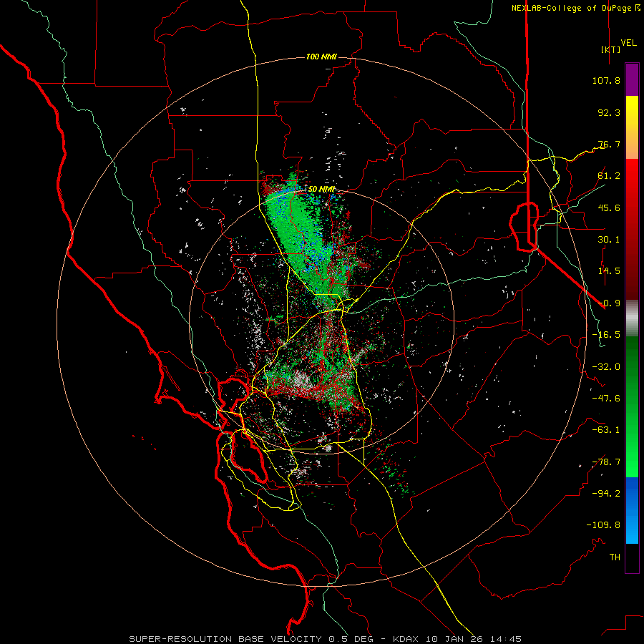Image resolution: width=644 pixels, height=644 pixels.
Task: Click the -16.5 legend value
Action: (606, 335)
